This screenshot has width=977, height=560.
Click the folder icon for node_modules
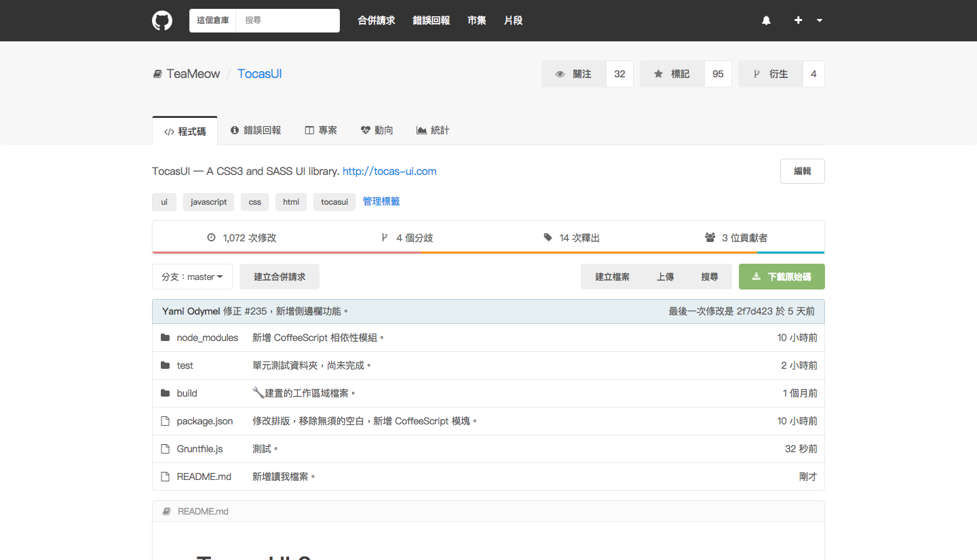(165, 338)
